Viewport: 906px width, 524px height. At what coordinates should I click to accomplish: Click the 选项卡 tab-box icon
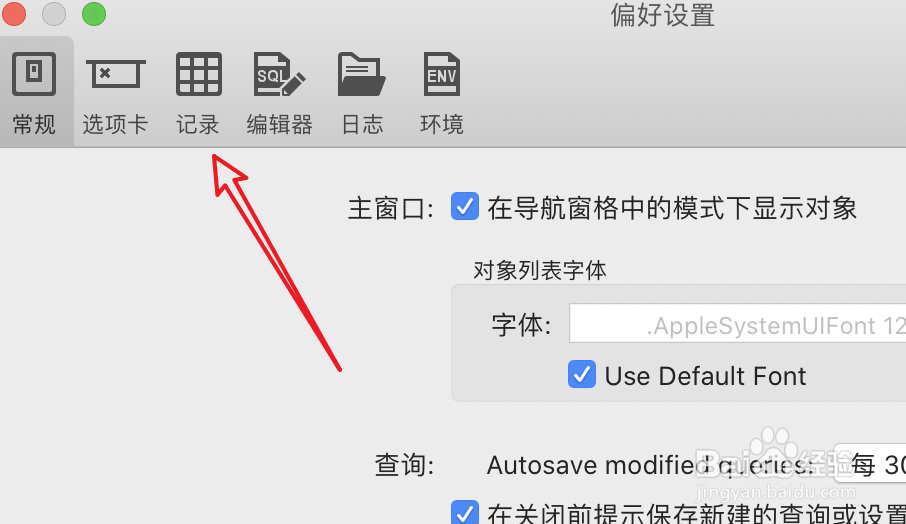pyautogui.click(x=116, y=74)
